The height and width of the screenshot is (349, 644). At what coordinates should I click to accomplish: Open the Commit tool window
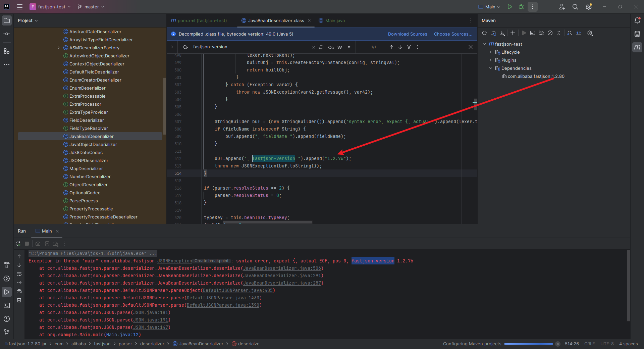point(7,34)
